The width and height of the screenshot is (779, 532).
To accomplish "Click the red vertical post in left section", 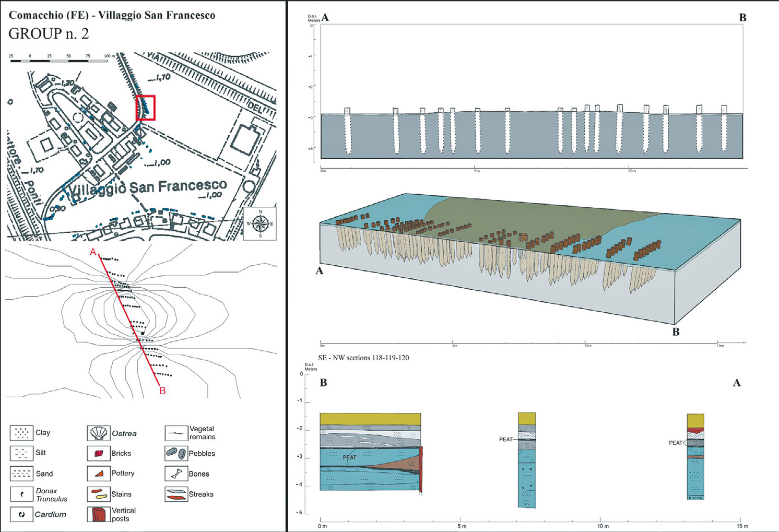I will [x=421, y=469].
